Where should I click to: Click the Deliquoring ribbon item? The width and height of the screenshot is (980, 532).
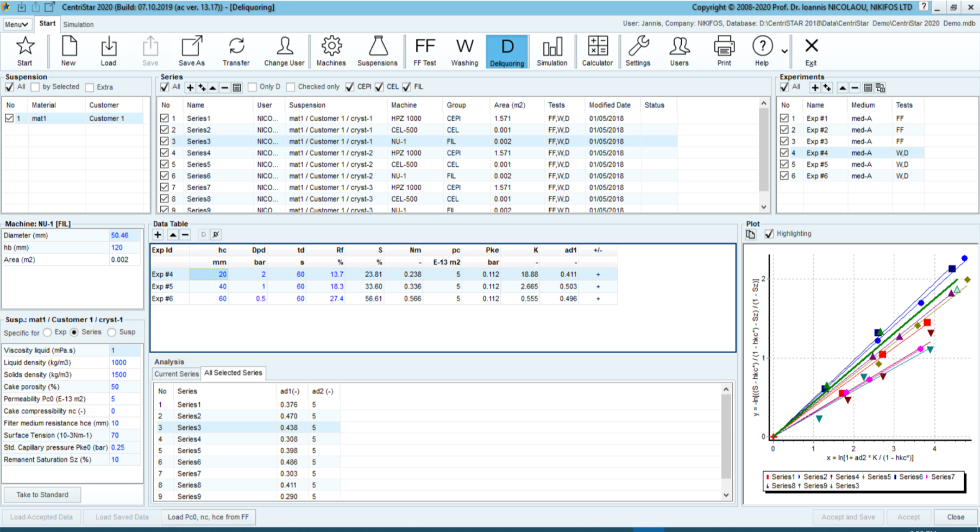pos(507,52)
